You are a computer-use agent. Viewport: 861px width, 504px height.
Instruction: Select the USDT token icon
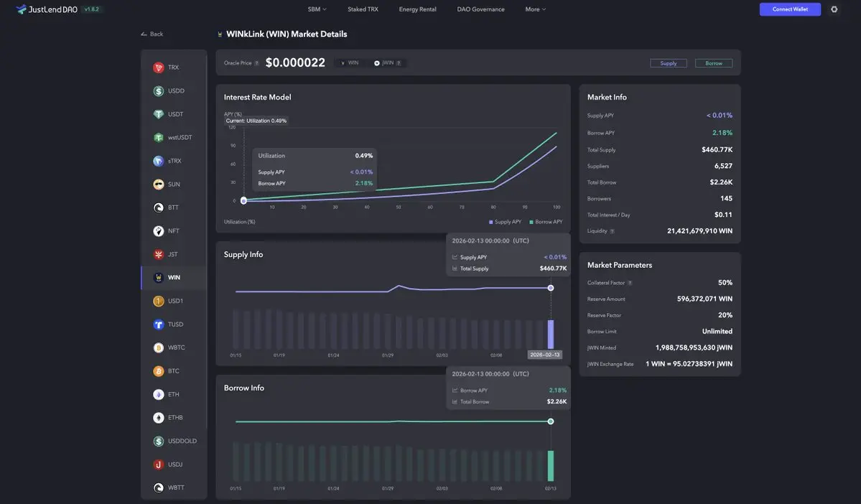159,114
